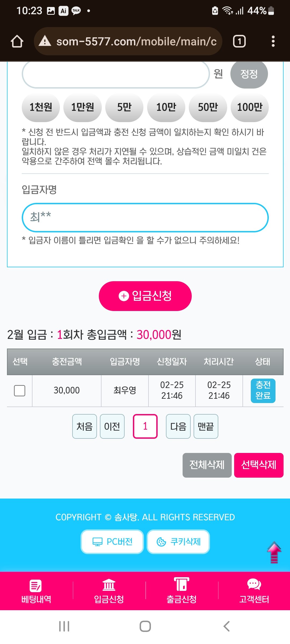Check the 30,000 deposit row checkbox
This screenshot has height=644, width=290.
[x=20, y=391]
